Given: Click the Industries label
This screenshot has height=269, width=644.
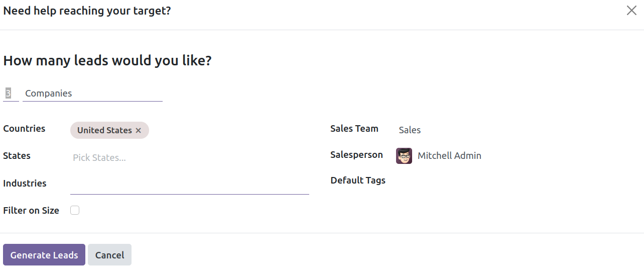Looking at the screenshot, I should 25,184.
